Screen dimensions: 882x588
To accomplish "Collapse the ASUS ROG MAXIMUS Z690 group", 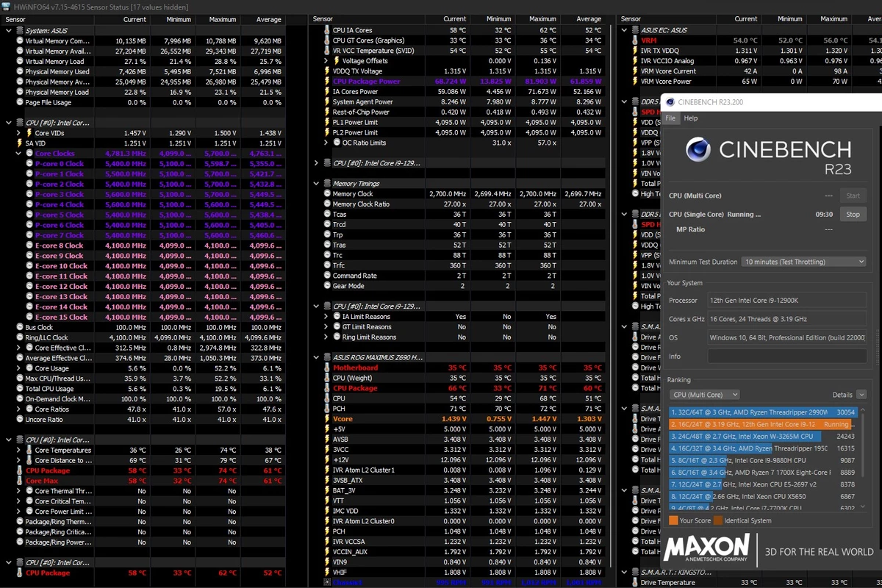I will 316,357.
